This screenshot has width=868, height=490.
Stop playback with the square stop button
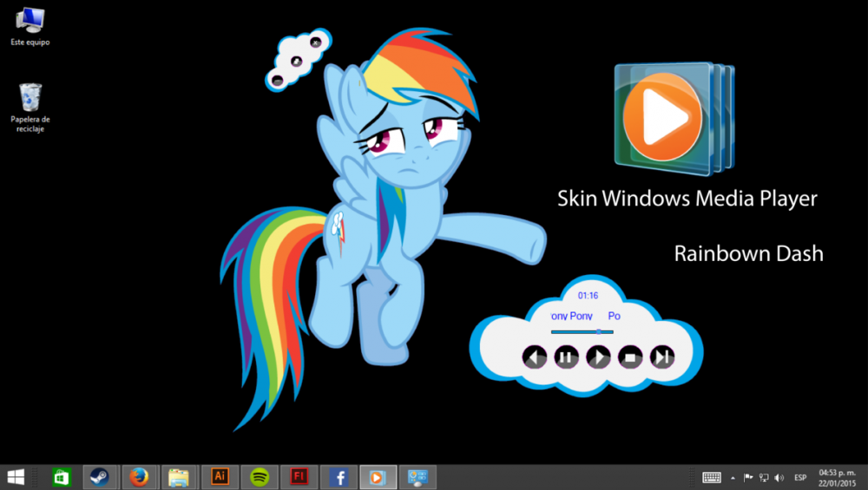(x=630, y=357)
